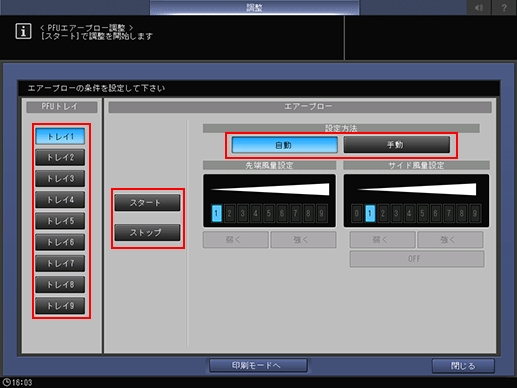
Task: Select the トレイ1 button
Action: (60, 136)
